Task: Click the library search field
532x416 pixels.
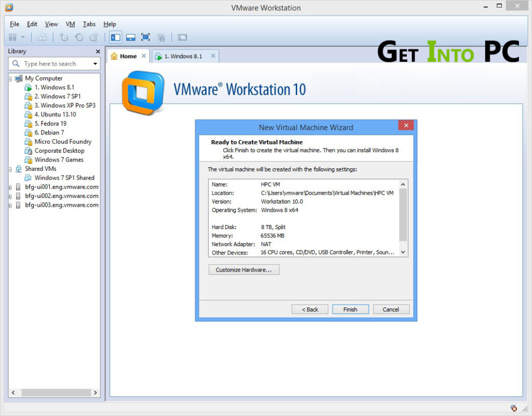Action: [54, 64]
